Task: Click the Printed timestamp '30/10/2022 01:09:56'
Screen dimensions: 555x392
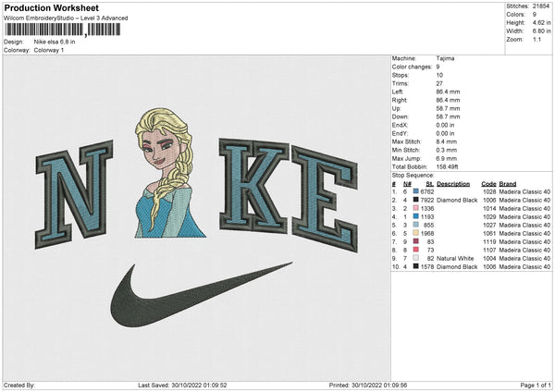Action: 379,385
